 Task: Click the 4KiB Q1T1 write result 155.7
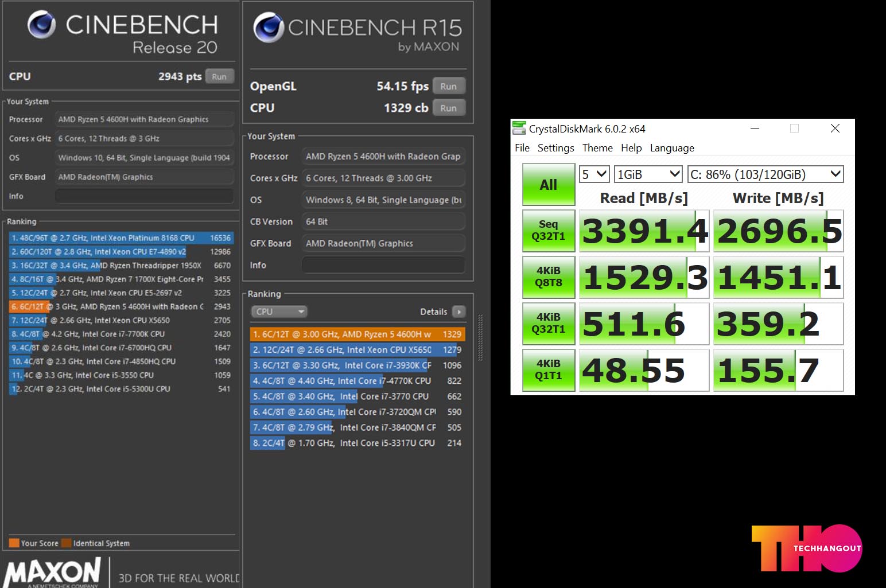pos(779,370)
